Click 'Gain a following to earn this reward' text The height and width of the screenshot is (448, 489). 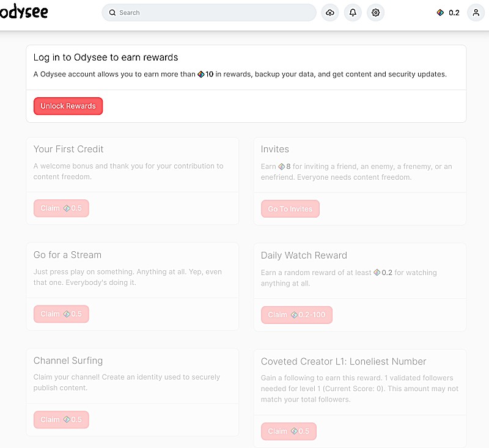pos(359,389)
